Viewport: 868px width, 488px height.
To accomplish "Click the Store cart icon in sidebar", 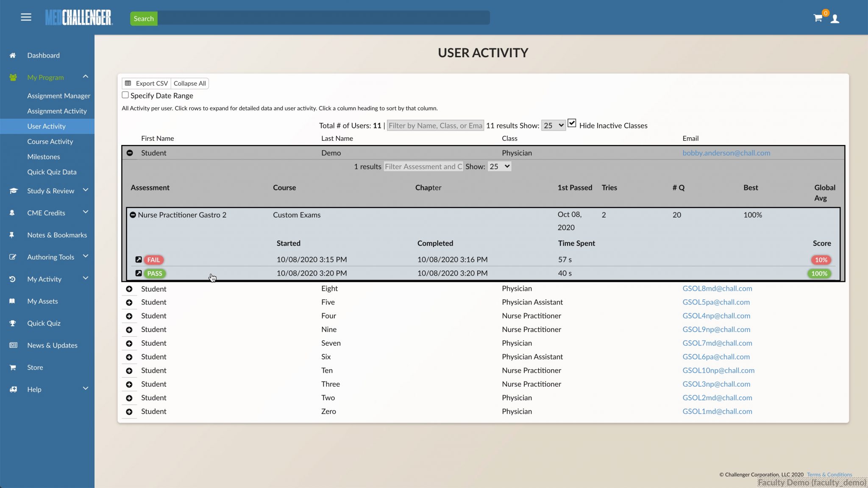I will click(x=13, y=368).
